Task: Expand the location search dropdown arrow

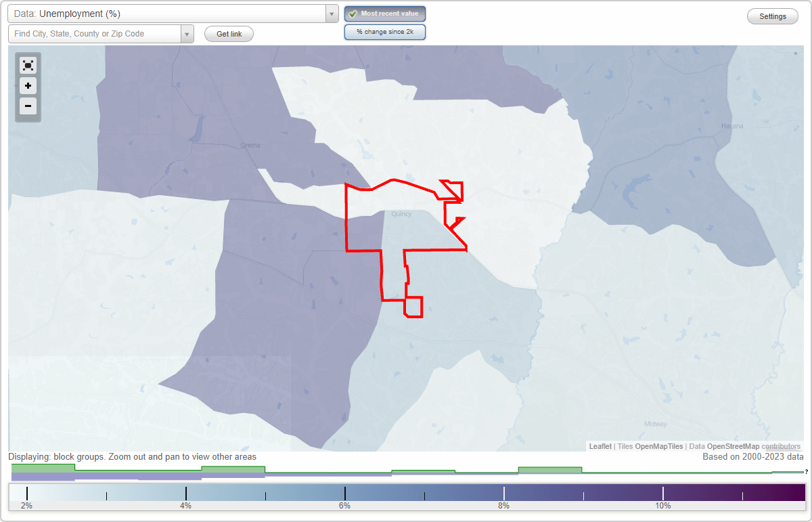Action: 187,34
